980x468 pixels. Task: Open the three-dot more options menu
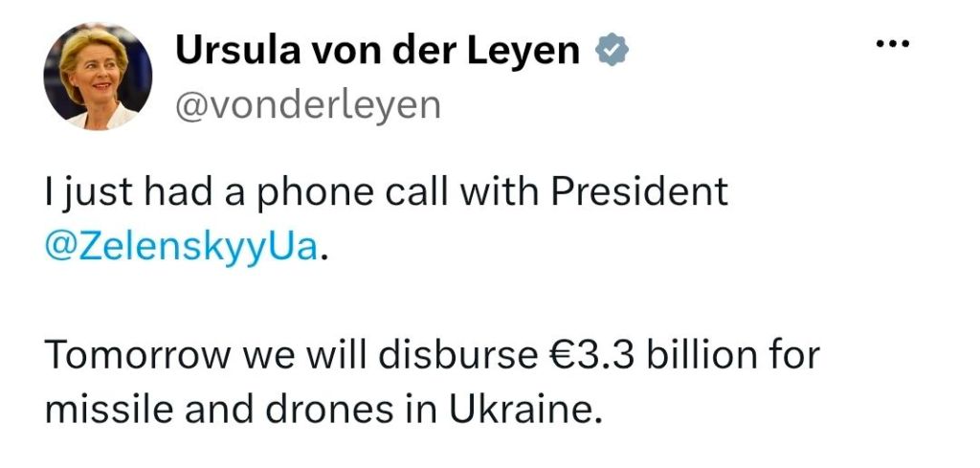(x=893, y=44)
